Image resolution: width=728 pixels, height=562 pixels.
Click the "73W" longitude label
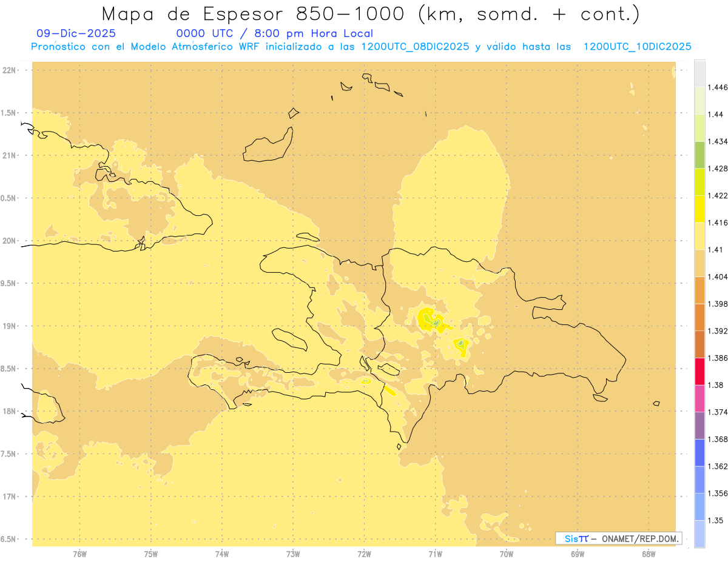pos(293,554)
